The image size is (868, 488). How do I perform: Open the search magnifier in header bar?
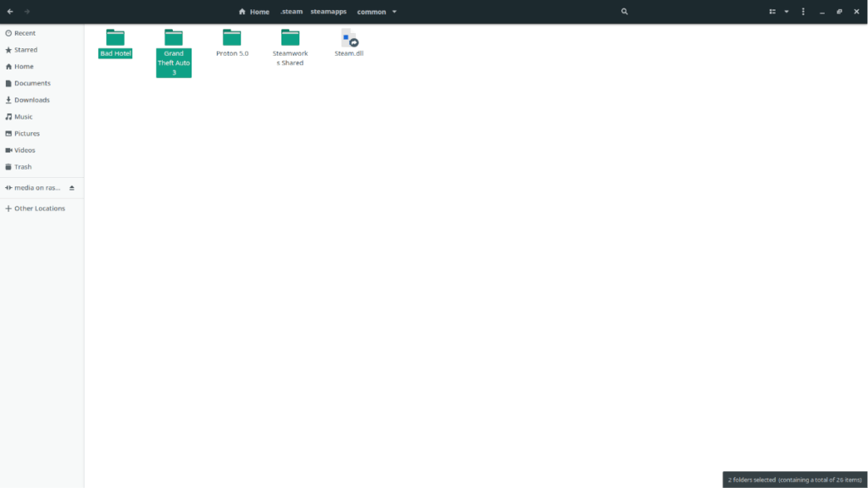tap(625, 12)
